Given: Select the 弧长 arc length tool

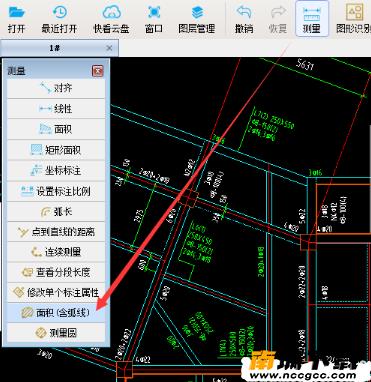Looking at the screenshot, I should click(56, 212).
